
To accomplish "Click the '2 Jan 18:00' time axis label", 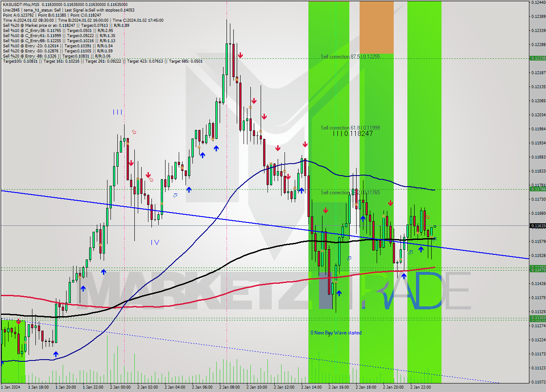I will (366, 387).
